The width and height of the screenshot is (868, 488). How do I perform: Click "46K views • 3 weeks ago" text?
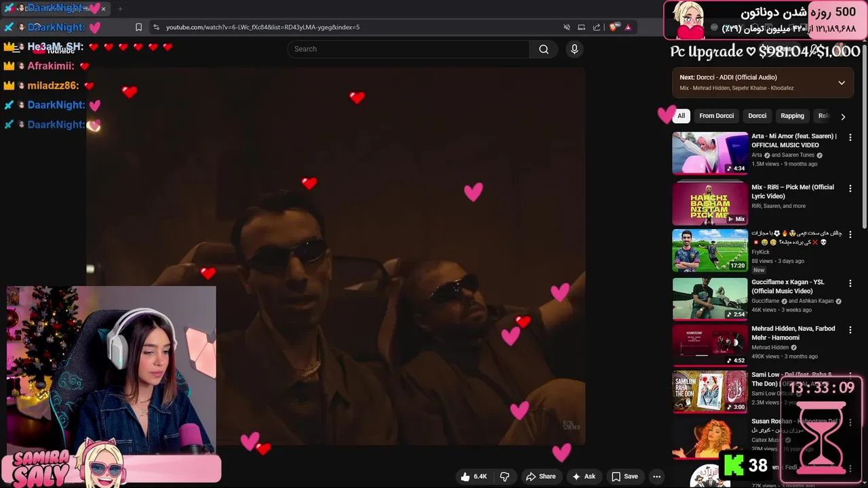pos(781,310)
